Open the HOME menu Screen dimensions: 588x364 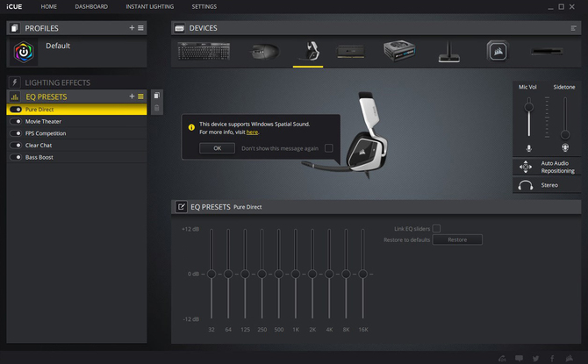coord(49,7)
